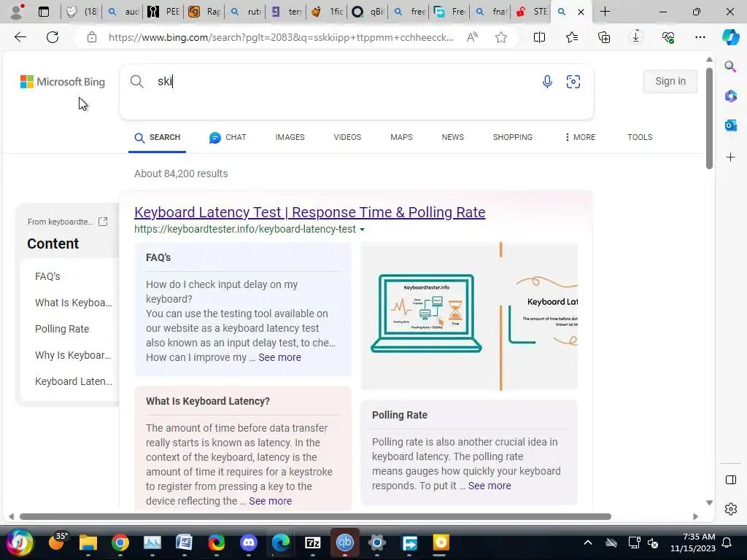Screen dimensions: 747x560
Task: Open the keyboardtester source link icon
Action: pyautogui.click(x=103, y=222)
